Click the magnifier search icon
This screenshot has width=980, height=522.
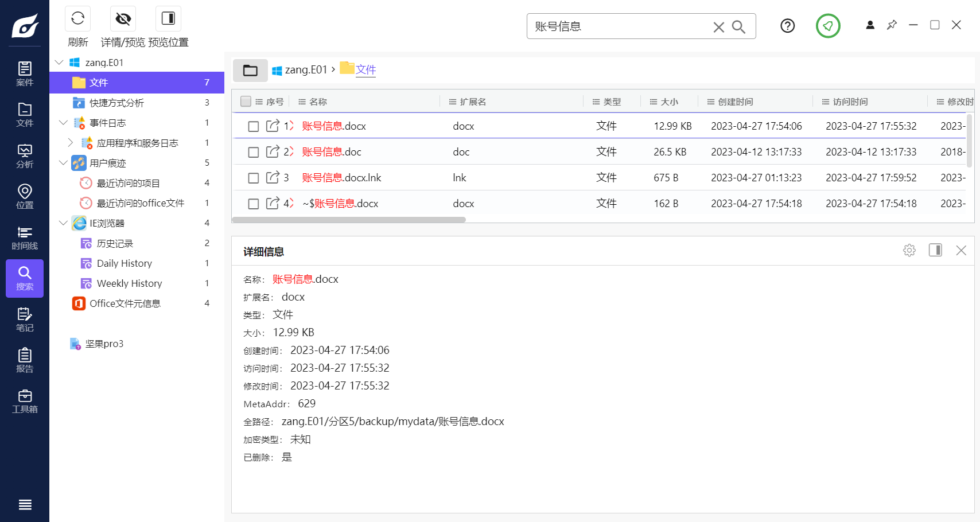pos(739,27)
